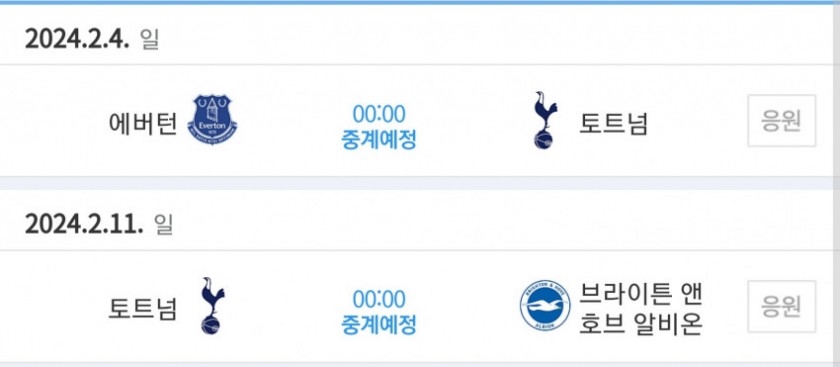This screenshot has height=367, width=840.
Task: Open the 에버턴 team name
Action: pos(142,124)
